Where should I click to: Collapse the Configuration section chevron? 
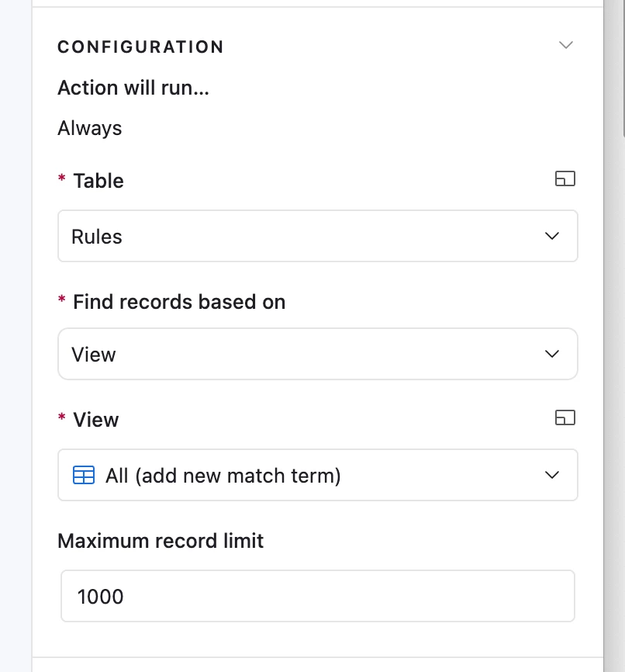[x=566, y=45]
